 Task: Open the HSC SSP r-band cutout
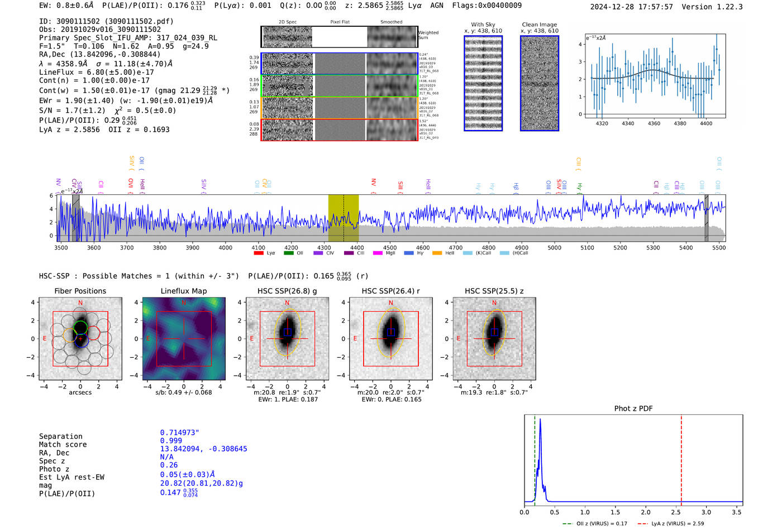pyautogui.click(x=390, y=339)
